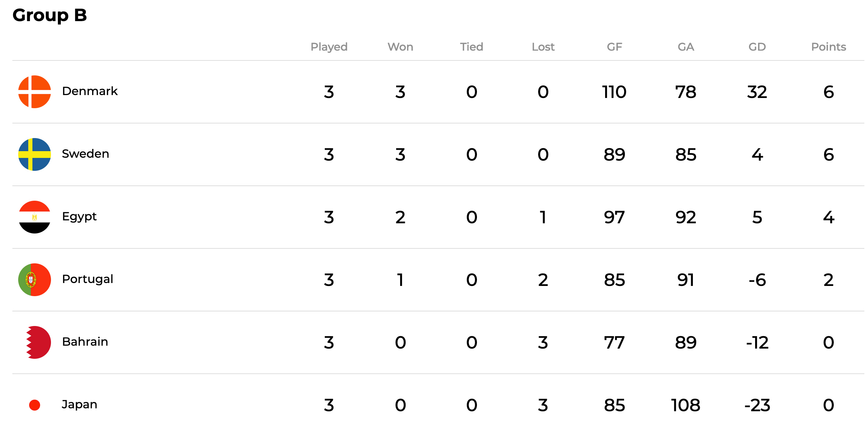Open the Sweden team name link

[86, 154]
